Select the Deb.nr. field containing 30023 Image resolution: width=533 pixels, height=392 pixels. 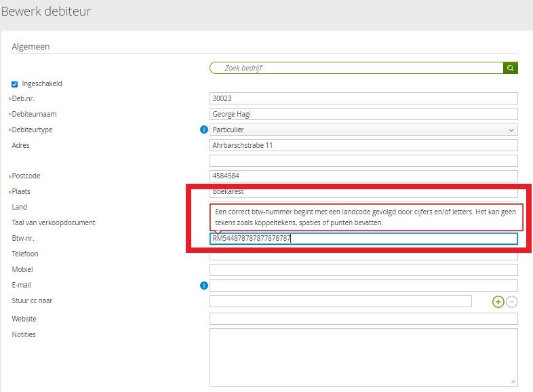(x=363, y=98)
